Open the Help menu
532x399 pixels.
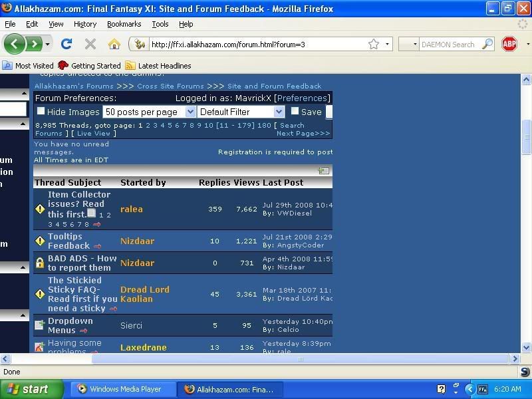click(186, 24)
